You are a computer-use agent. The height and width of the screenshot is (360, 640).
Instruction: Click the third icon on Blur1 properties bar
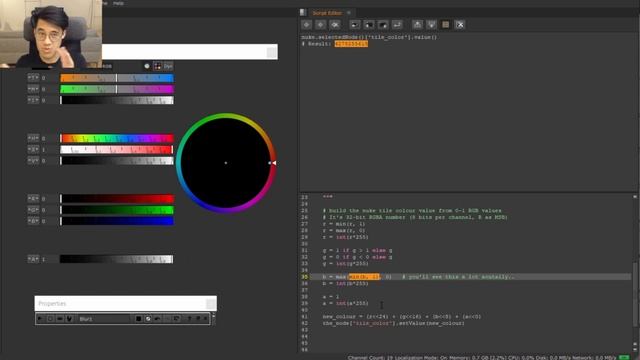point(60,318)
